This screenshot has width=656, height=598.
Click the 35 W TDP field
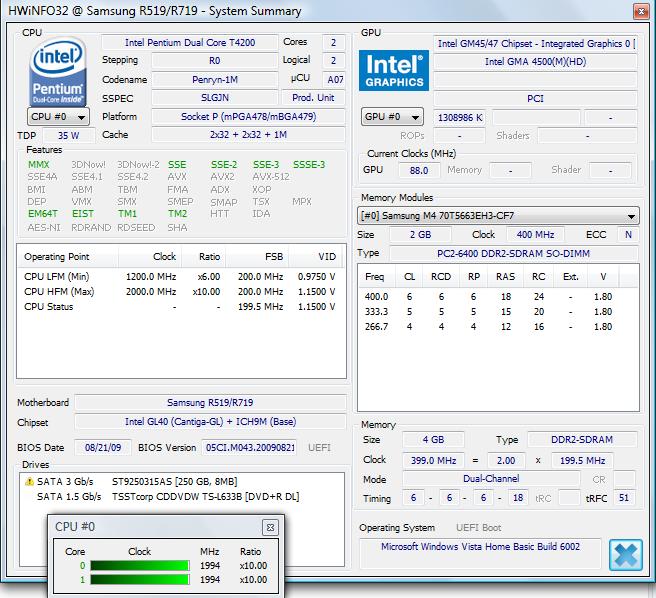click(x=69, y=136)
